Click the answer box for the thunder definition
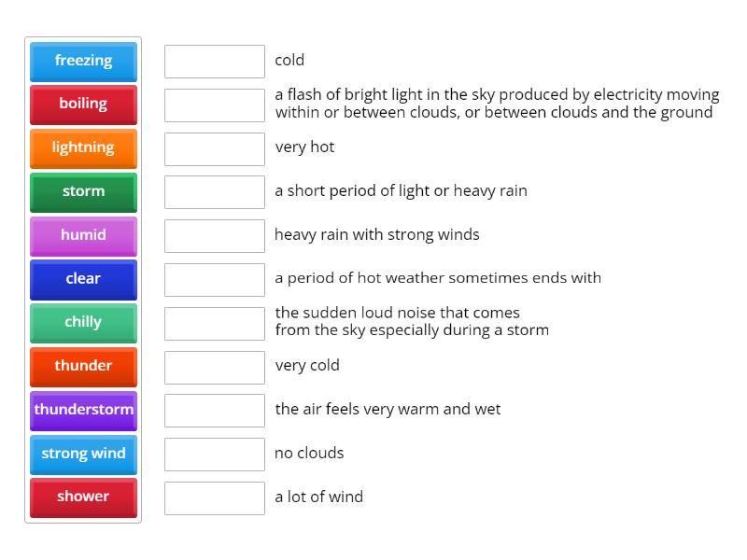The image size is (747, 560). pos(214,323)
